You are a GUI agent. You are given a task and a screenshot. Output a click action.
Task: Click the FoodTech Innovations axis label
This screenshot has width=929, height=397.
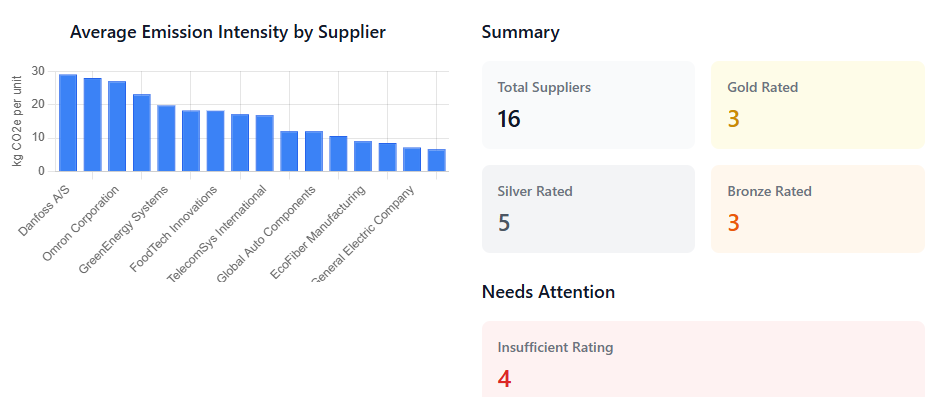point(174,229)
